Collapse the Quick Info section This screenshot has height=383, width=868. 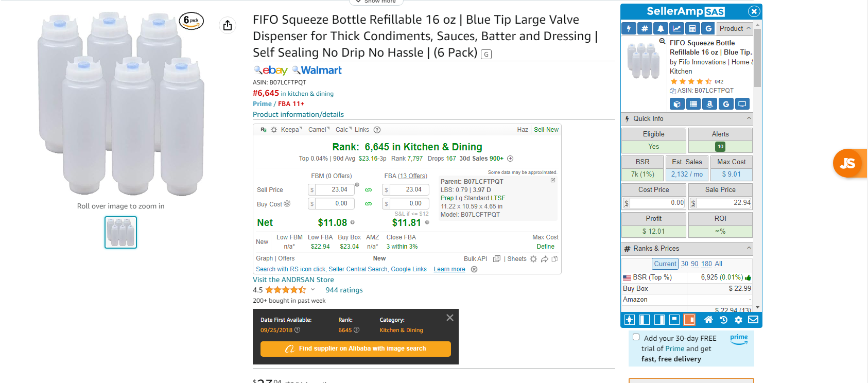(x=749, y=118)
